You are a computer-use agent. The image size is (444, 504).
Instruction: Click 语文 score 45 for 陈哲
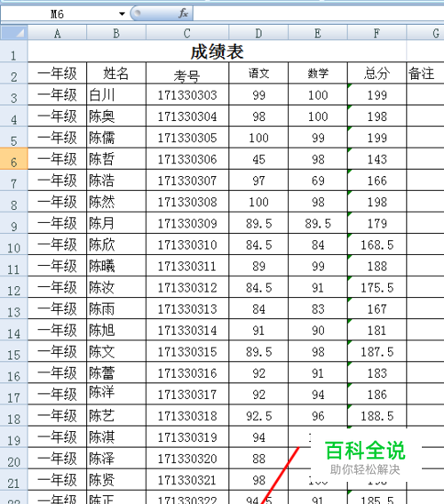(x=258, y=159)
